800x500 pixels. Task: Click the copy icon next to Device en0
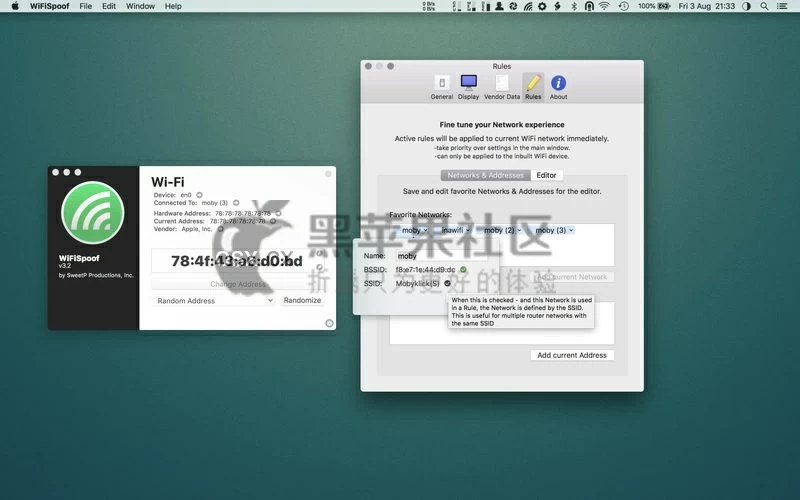[199, 195]
